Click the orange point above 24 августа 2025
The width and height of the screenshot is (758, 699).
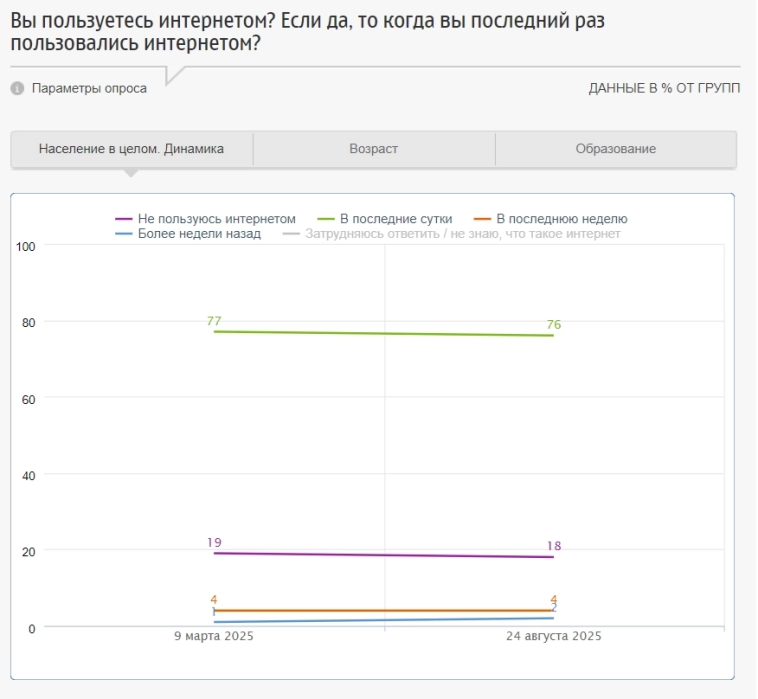553,610
